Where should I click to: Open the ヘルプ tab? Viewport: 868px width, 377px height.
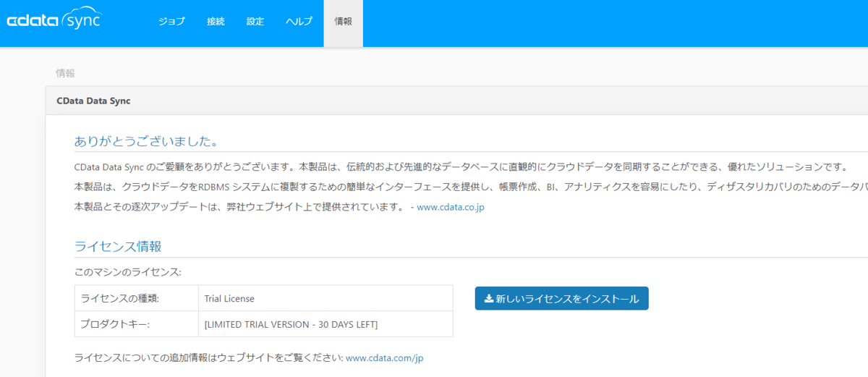pyautogui.click(x=299, y=22)
